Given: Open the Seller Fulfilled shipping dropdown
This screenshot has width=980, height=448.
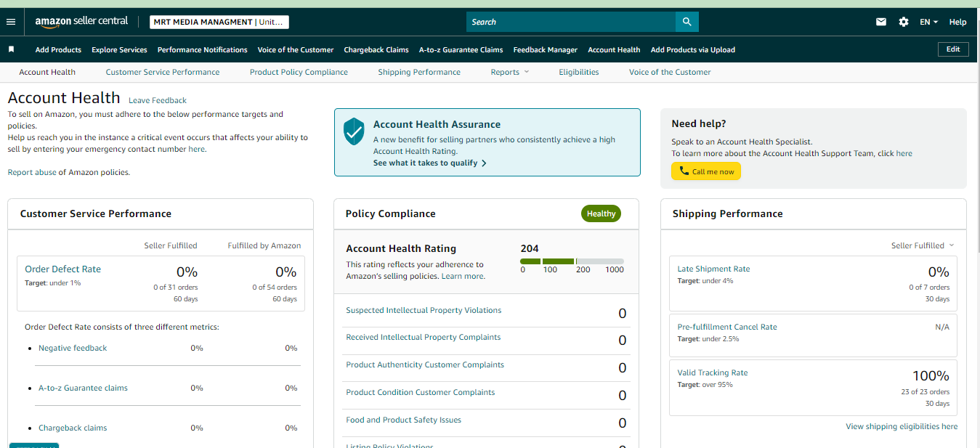Looking at the screenshot, I should [923, 245].
